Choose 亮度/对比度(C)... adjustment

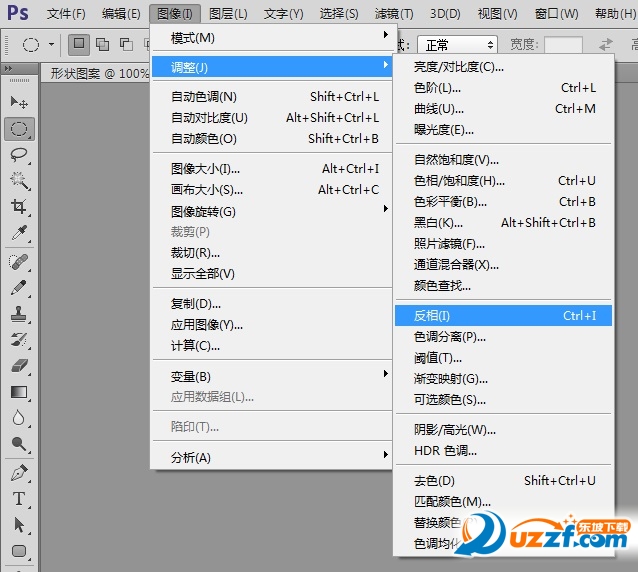[503, 66]
